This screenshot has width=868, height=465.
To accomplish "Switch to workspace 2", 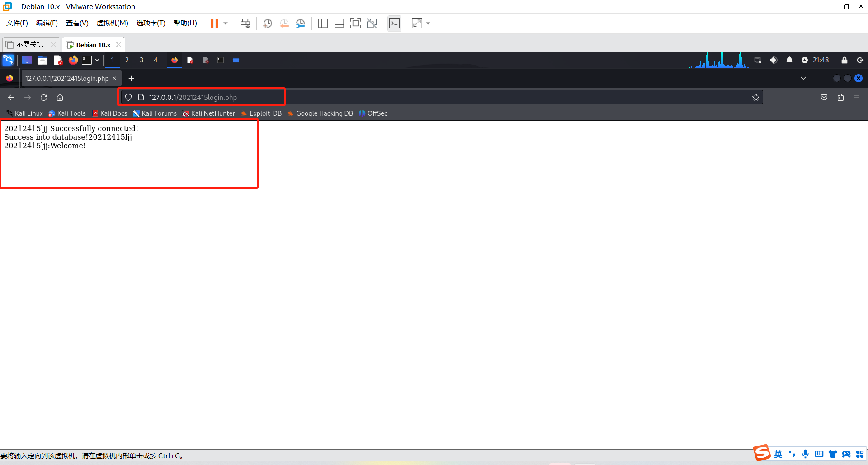I will coord(127,60).
